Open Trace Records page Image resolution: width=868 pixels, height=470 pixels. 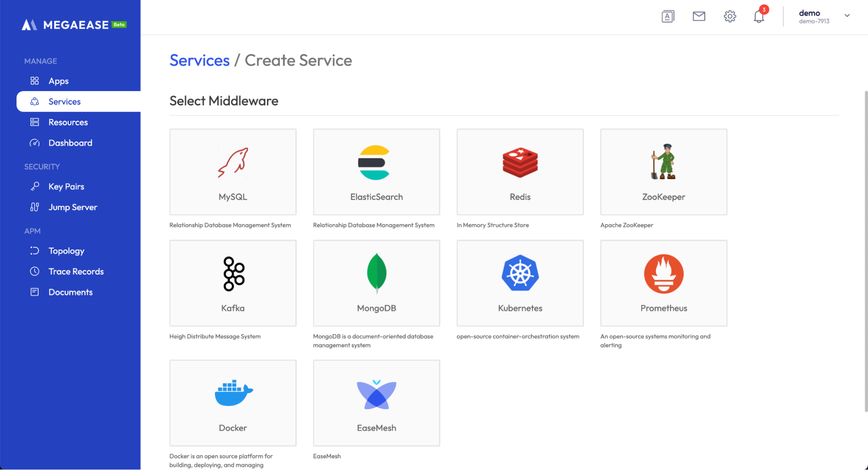pyautogui.click(x=76, y=271)
